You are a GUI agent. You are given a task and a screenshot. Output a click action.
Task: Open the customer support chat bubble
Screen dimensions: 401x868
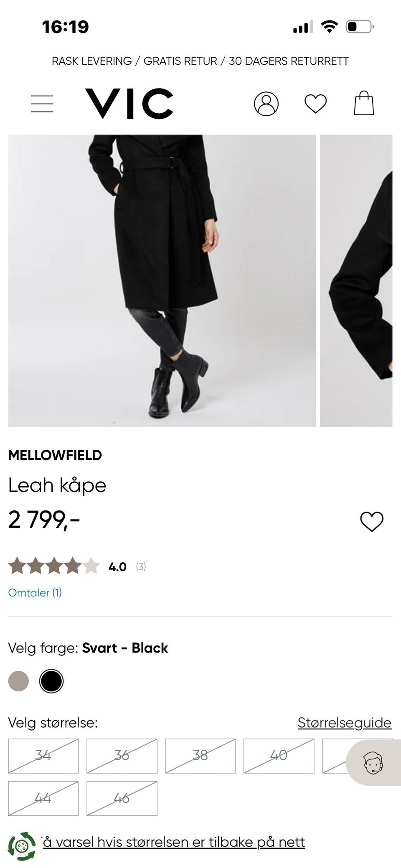point(373,763)
